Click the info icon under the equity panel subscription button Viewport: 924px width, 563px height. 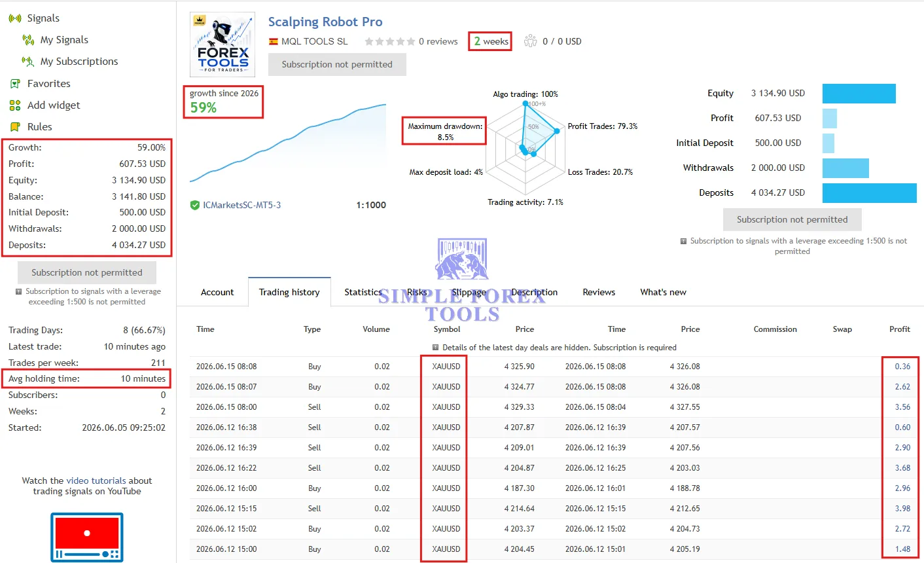click(x=683, y=241)
